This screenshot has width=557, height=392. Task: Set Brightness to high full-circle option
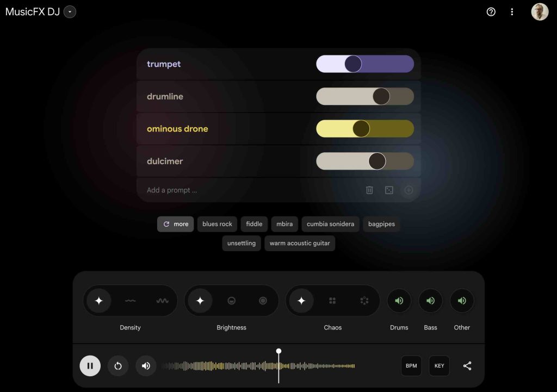pos(263,301)
